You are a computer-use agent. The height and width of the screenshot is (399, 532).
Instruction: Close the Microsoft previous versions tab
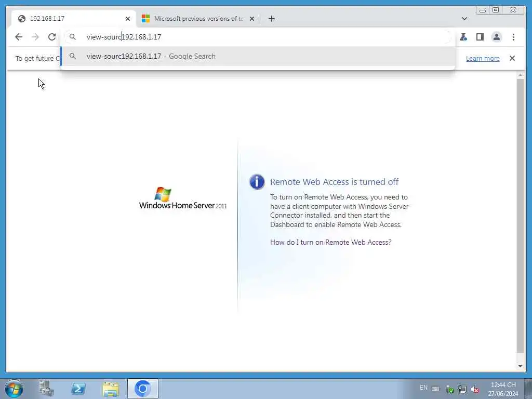[252, 19]
